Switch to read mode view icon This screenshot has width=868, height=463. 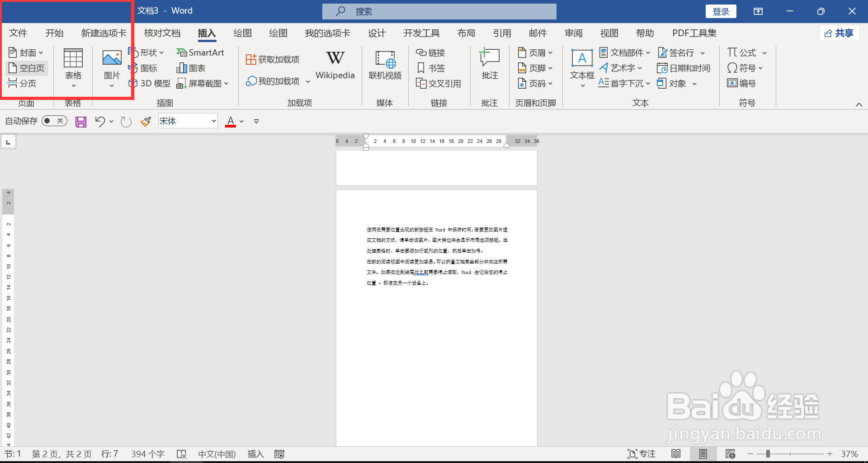coord(676,454)
